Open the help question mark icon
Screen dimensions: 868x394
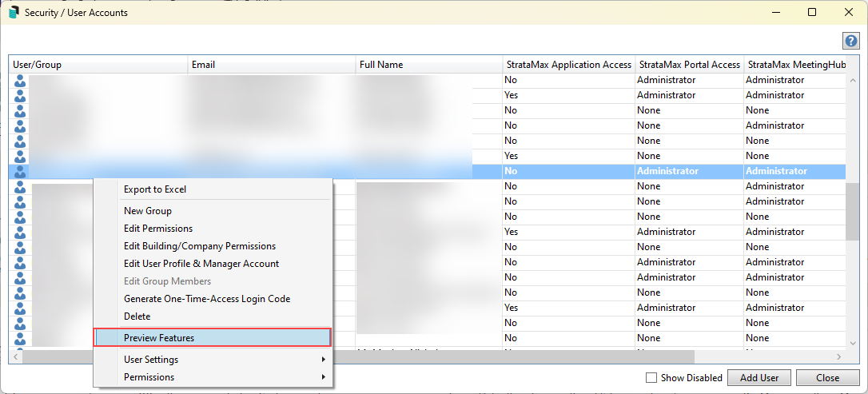850,41
